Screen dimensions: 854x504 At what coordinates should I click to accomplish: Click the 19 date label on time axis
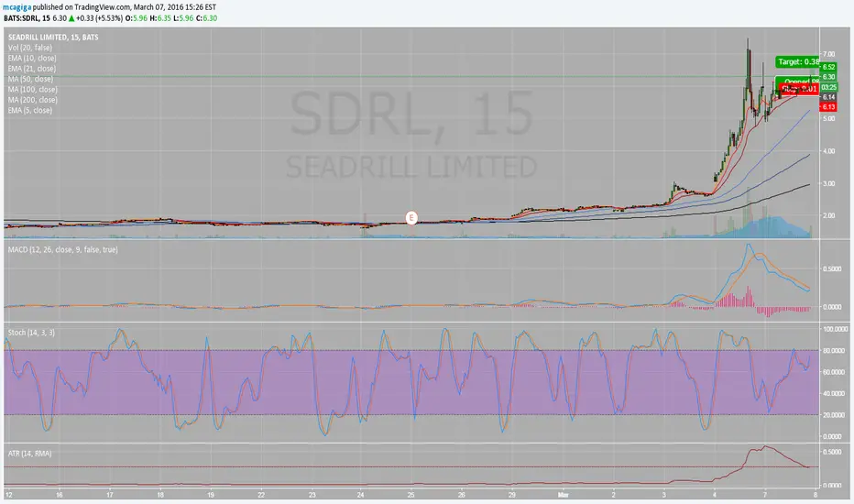(211, 495)
